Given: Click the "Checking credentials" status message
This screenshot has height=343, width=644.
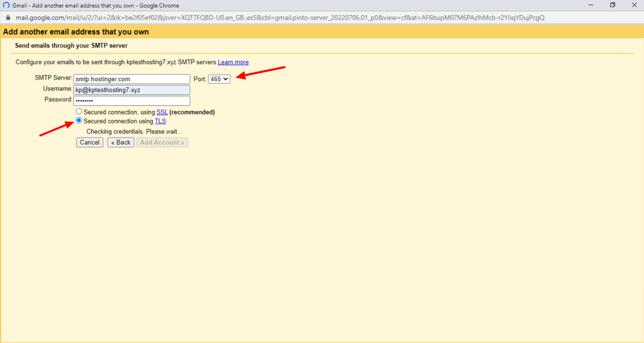Looking at the screenshot, I should click(134, 131).
